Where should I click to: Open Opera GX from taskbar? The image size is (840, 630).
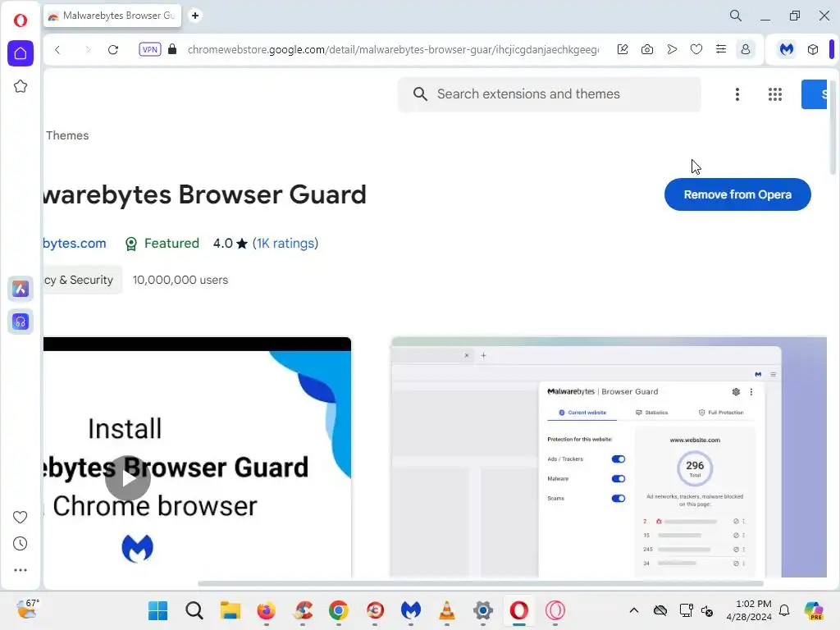(x=555, y=610)
